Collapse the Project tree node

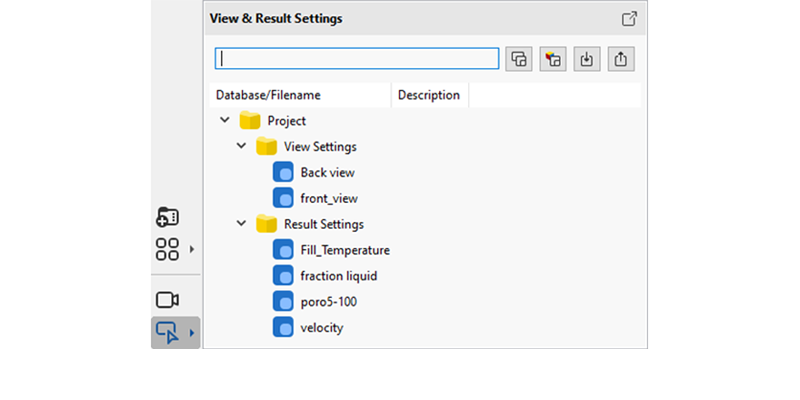click(x=224, y=120)
